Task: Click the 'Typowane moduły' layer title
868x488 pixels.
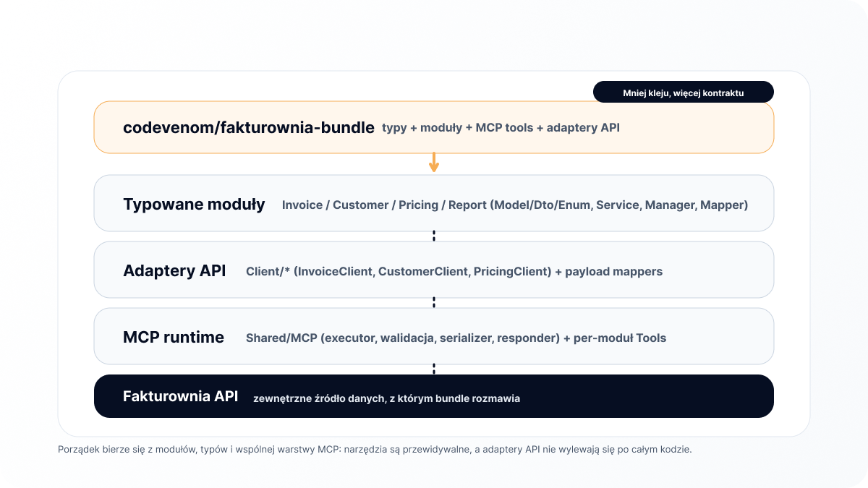Action: [194, 205]
